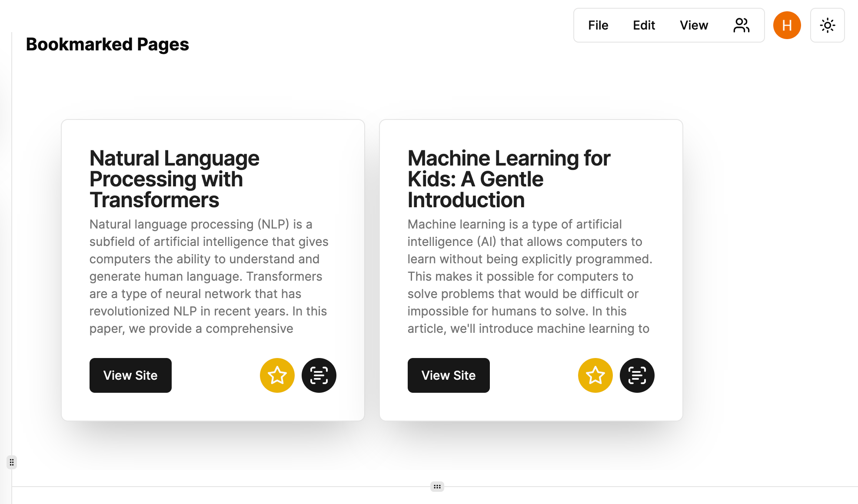Toggle the light theme sun icon
This screenshot has height=504, width=858.
(828, 25)
